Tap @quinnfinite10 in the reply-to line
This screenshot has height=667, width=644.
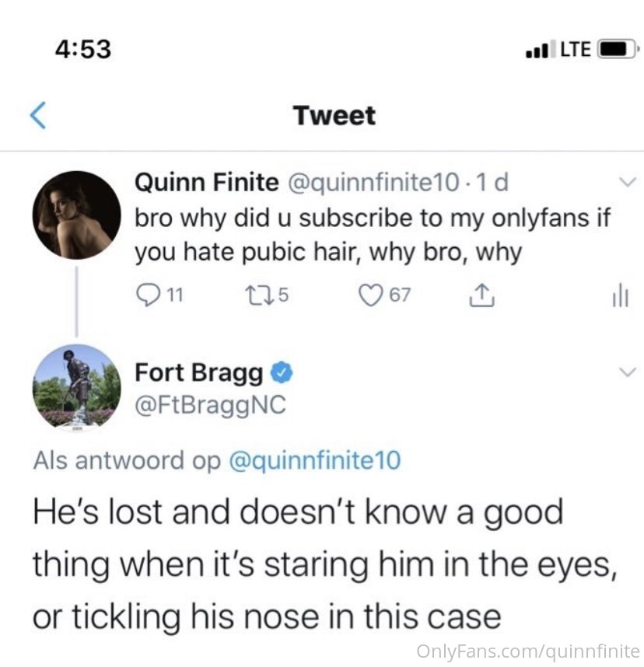click(314, 461)
